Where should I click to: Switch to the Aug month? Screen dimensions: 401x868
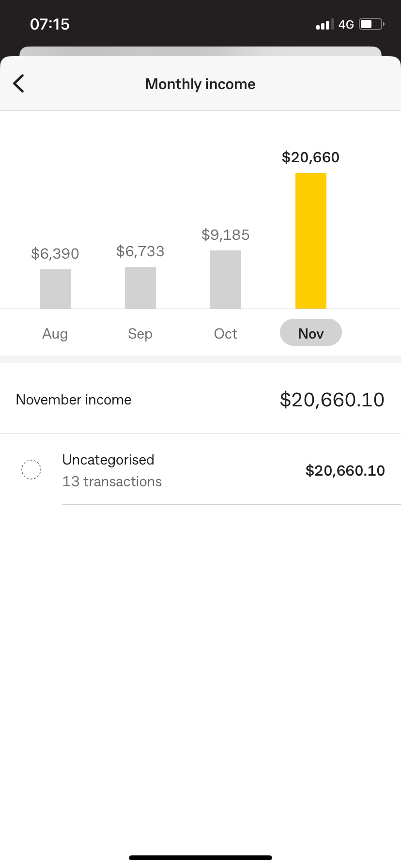pyautogui.click(x=55, y=334)
